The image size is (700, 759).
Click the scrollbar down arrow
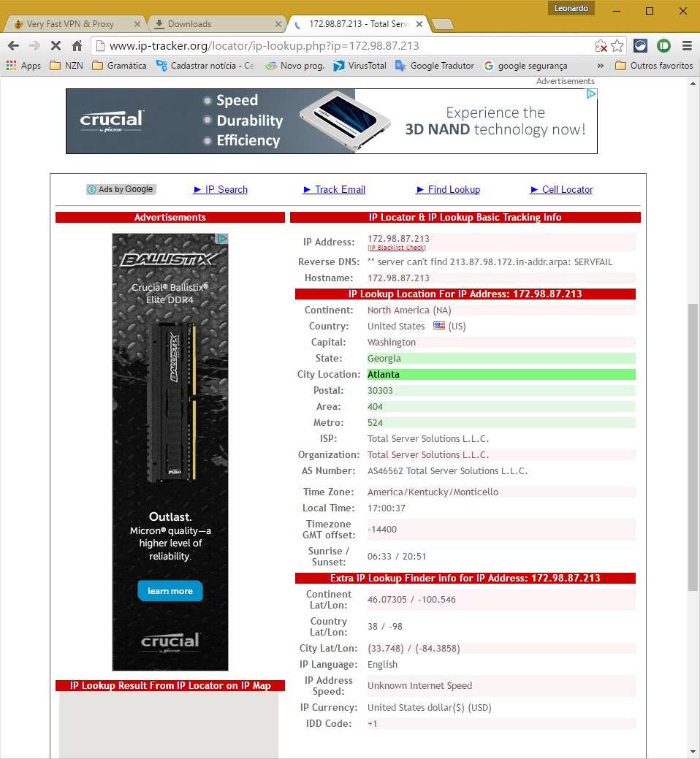pyautogui.click(x=693, y=752)
